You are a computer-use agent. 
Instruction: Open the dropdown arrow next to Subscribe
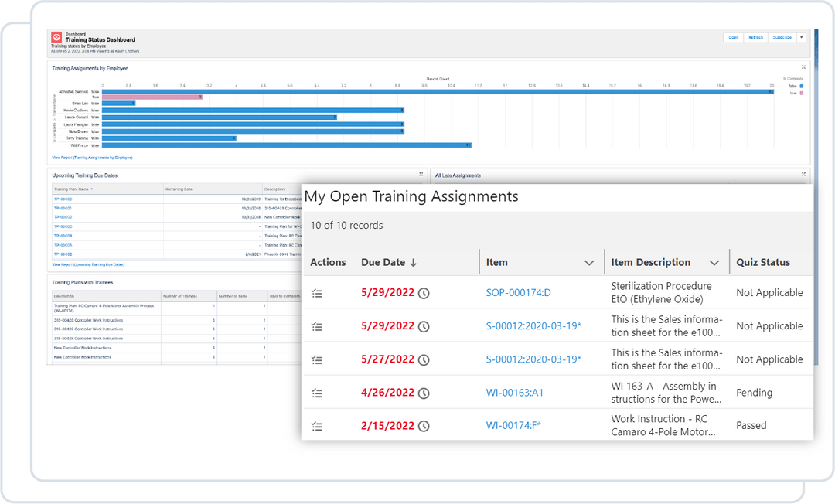click(x=801, y=37)
